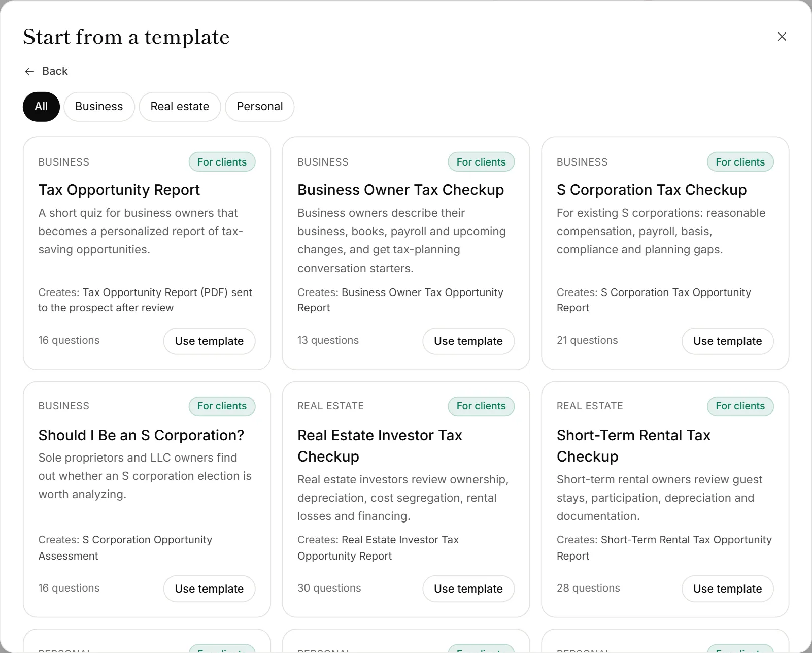Viewport: 812px width, 653px height.
Task: Click Creates: S Corporation Opportunity Assessment text
Action: pyautogui.click(x=125, y=548)
